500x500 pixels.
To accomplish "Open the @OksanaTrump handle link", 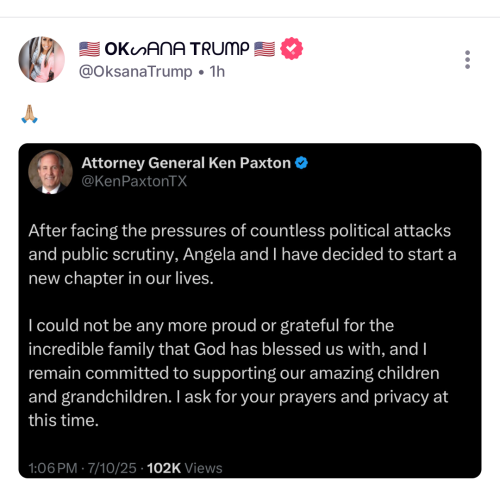I will click(x=135, y=72).
